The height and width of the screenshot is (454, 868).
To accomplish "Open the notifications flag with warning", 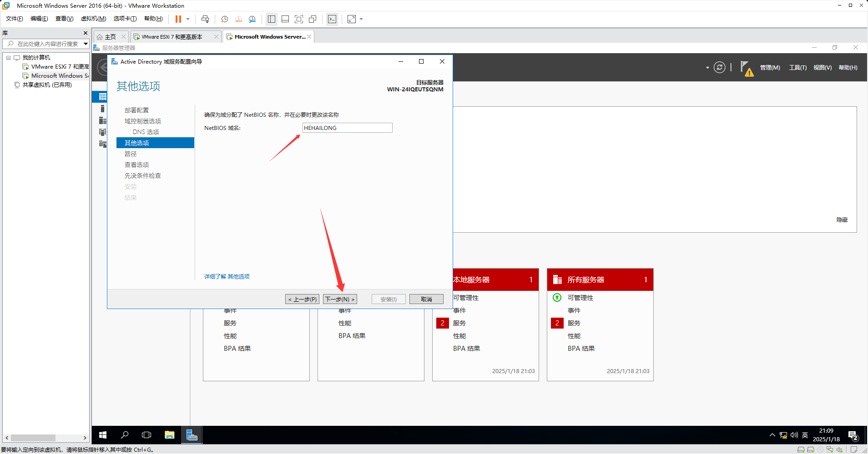I will 746,68.
